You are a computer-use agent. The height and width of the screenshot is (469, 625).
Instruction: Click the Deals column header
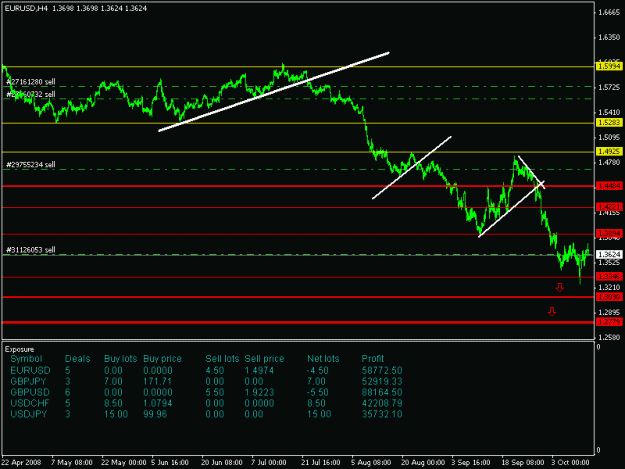tap(78, 359)
